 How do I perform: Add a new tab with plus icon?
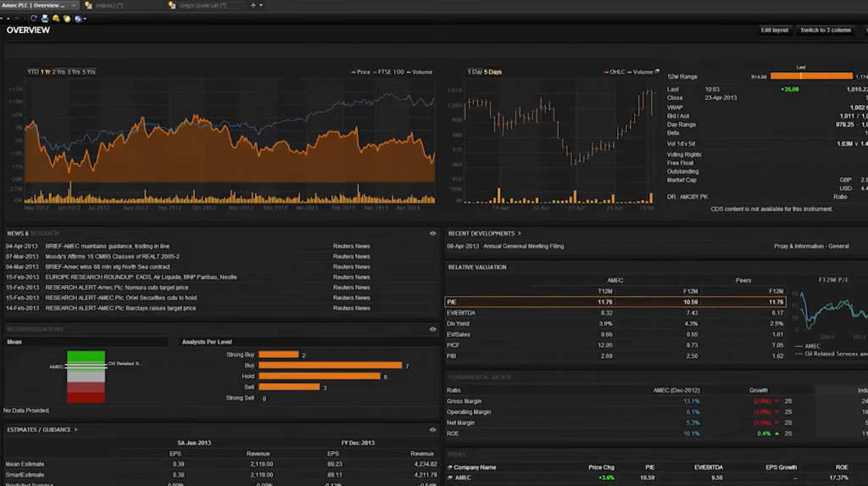tap(253, 5)
